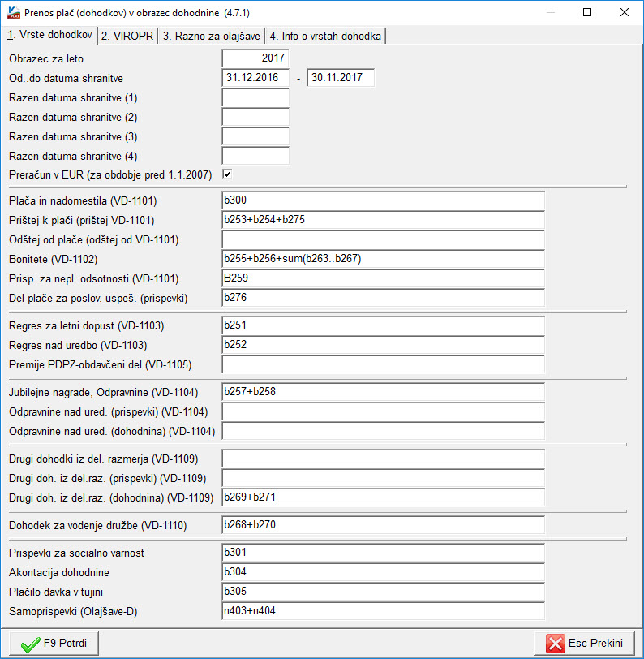The width and height of the screenshot is (644, 659).
Task: Open the 3. Razno za olajšave tab
Action: click(212, 37)
